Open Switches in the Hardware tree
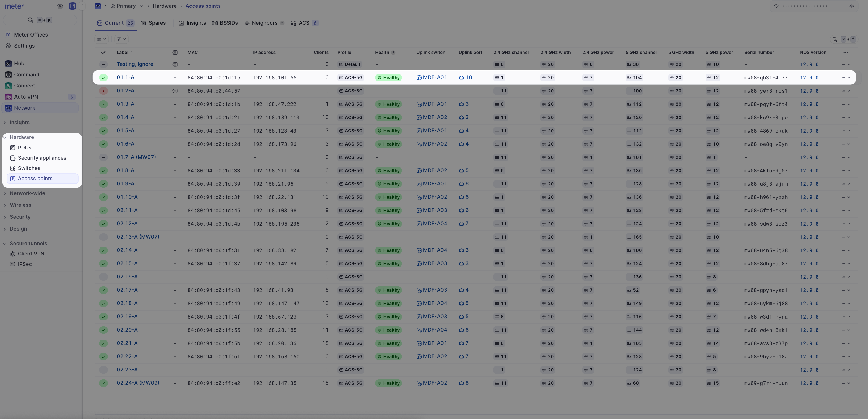The image size is (868, 419). coord(29,168)
